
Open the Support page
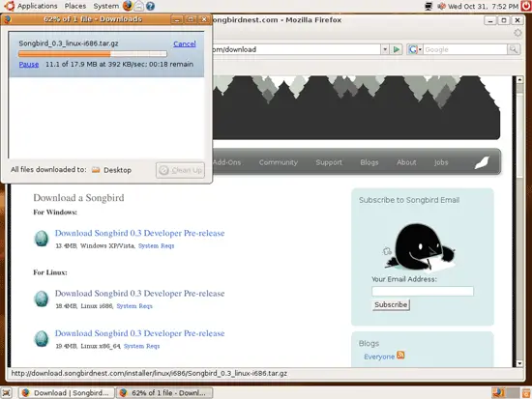(x=329, y=162)
